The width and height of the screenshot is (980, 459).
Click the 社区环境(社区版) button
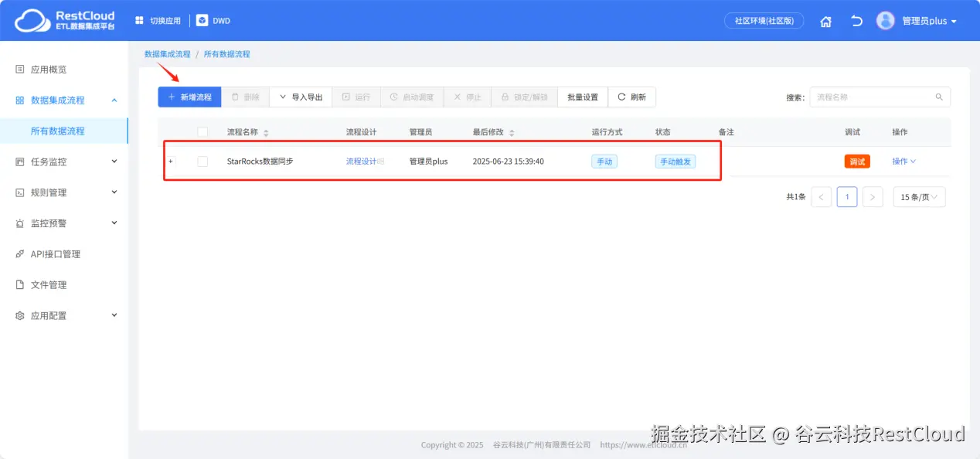pos(764,21)
